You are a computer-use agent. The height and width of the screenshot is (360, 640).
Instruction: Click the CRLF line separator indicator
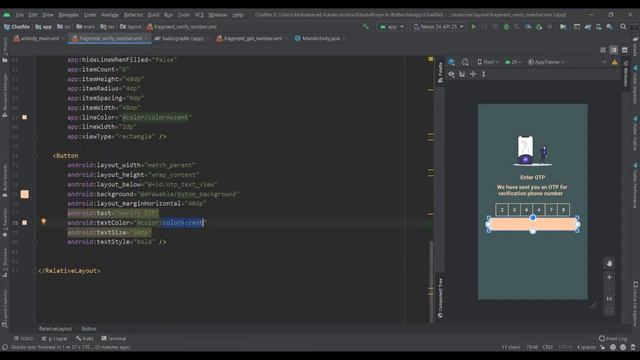point(548,347)
